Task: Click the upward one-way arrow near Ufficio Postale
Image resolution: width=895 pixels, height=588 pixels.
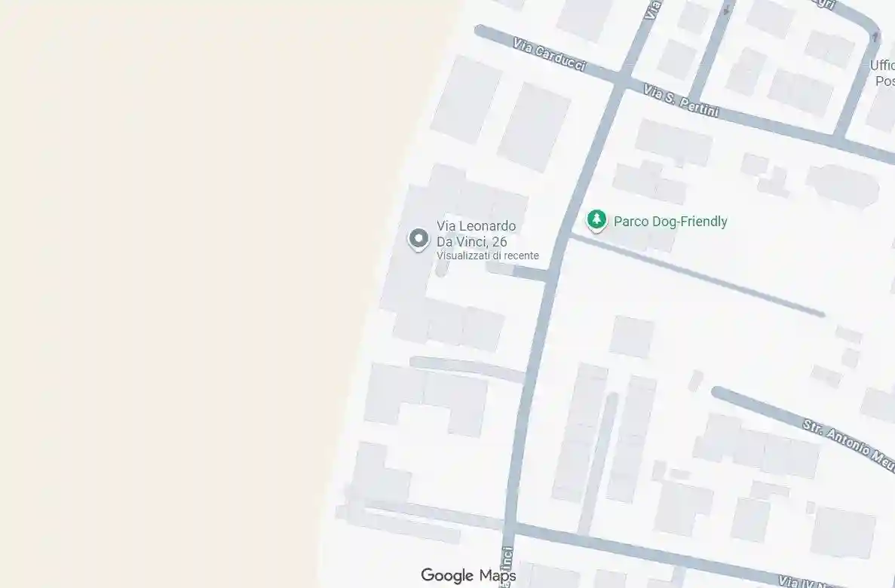Action: click(x=875, y=37)
